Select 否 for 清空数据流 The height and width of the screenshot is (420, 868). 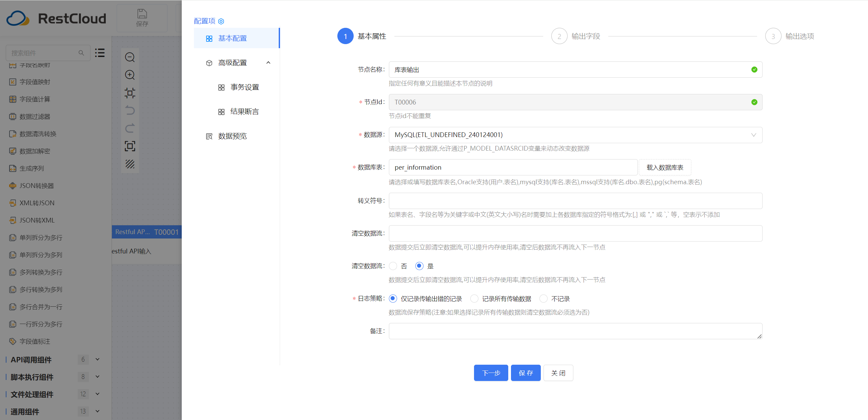393,266
